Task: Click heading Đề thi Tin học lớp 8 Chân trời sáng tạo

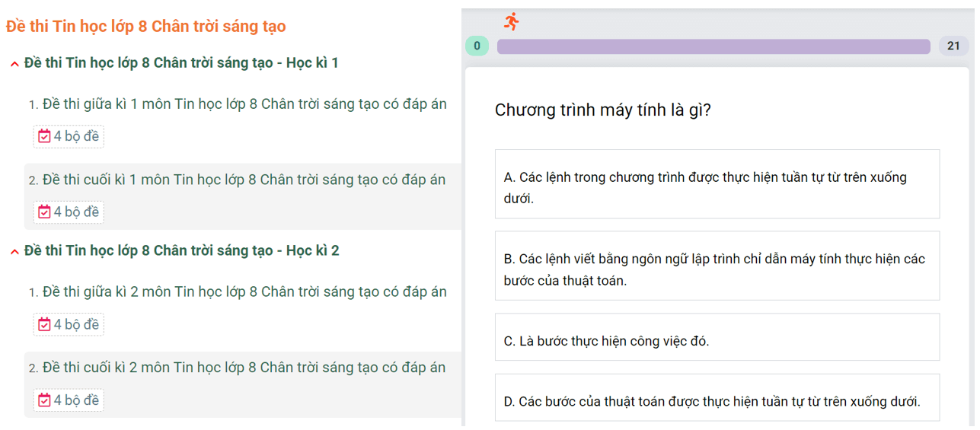Action: [146, 27]
